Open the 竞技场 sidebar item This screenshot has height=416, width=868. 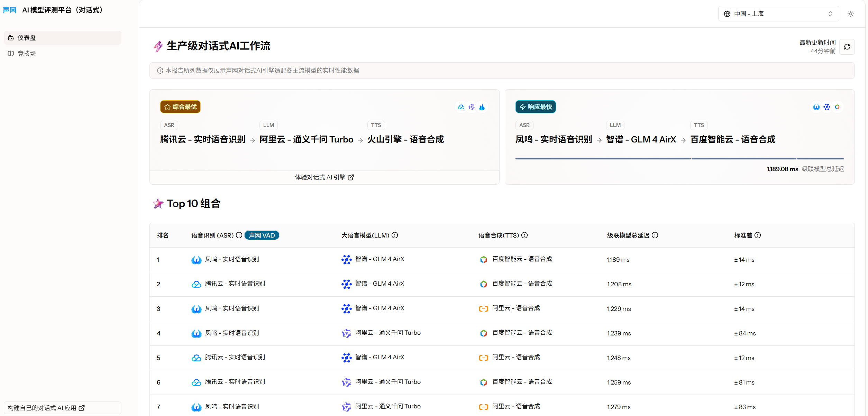coord(63,53)
